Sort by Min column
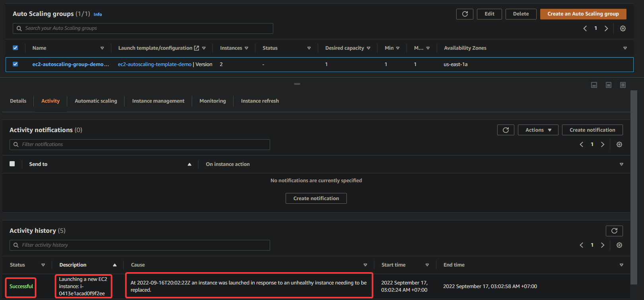Viewport: 644px width, 300px height. (x=398, y=48)
